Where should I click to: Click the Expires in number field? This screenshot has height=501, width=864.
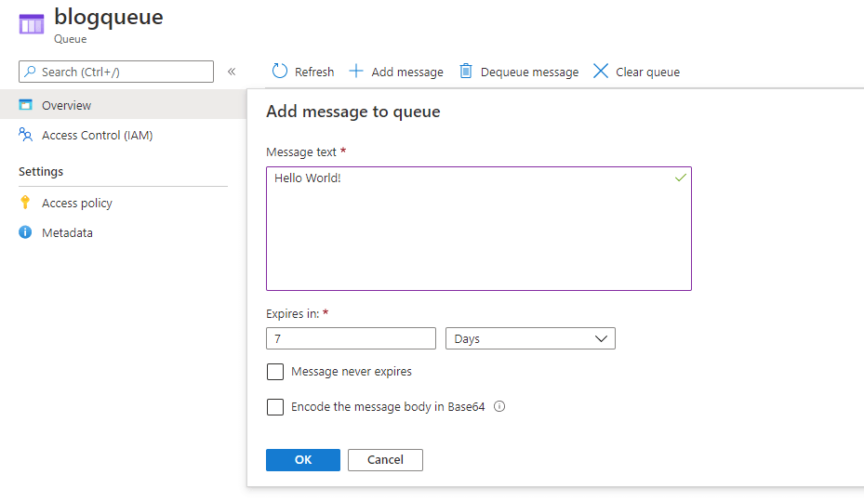pos(350,339)
